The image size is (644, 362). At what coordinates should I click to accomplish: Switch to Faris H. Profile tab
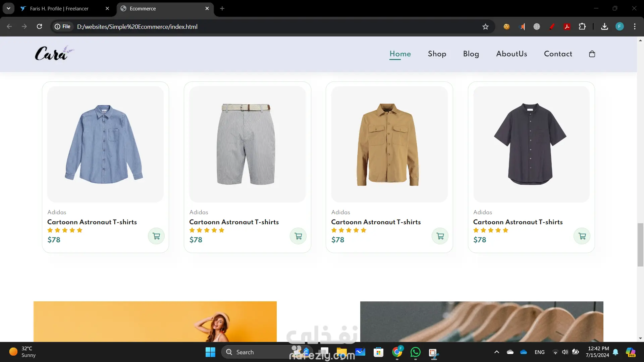pyautogui.click(x=59, y=8)
